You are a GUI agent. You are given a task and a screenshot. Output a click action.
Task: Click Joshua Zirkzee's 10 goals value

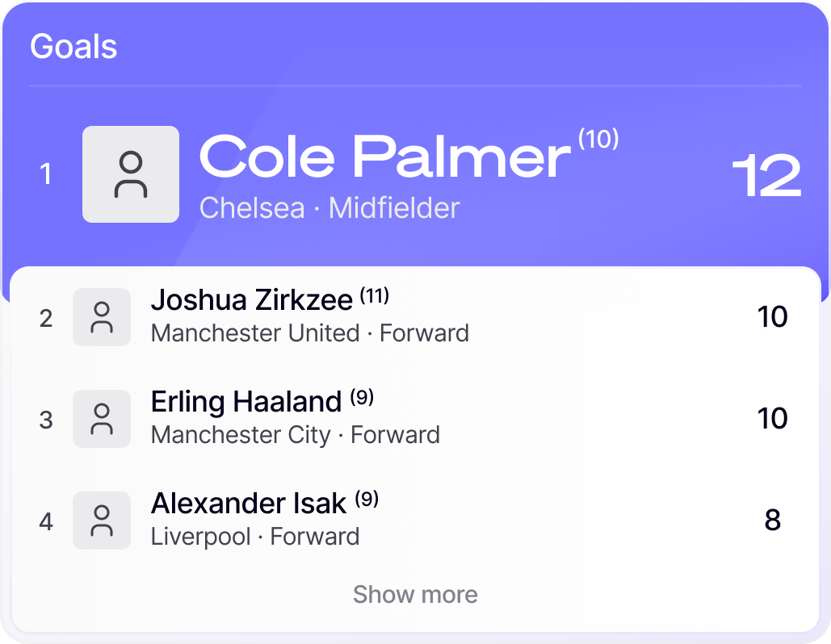point(772,317)
